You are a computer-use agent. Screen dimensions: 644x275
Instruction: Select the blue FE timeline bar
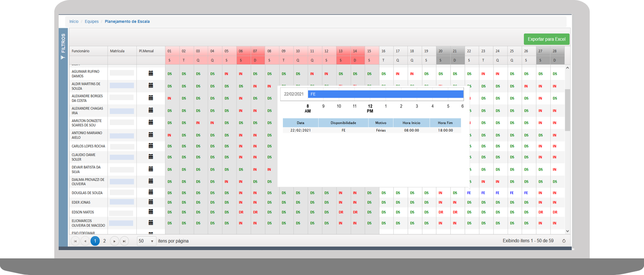(x=385, y=94)
